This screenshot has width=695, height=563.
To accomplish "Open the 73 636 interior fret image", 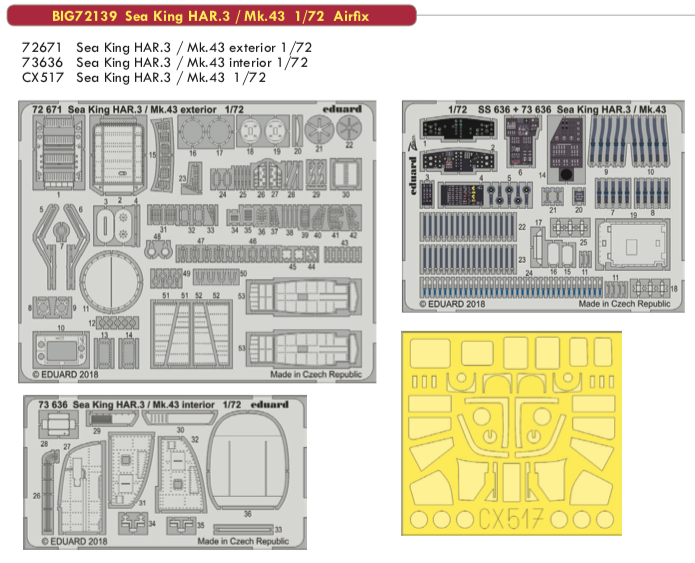I will (165, 473).
